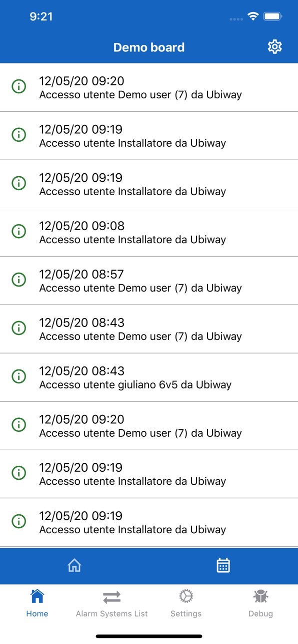
Task: Switch to the Settings tab
Action: (x=186, y=603)
